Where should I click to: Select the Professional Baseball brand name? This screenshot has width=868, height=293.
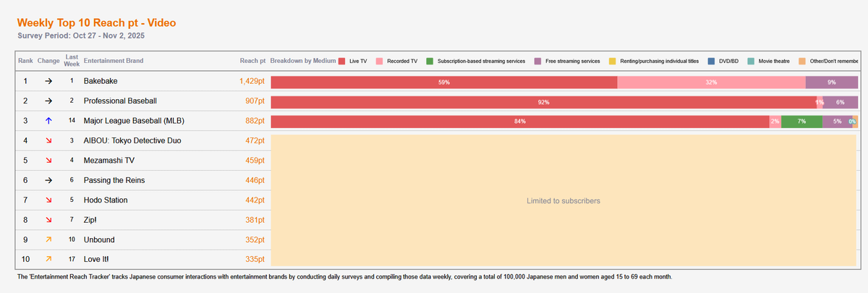tap(120, 101)
